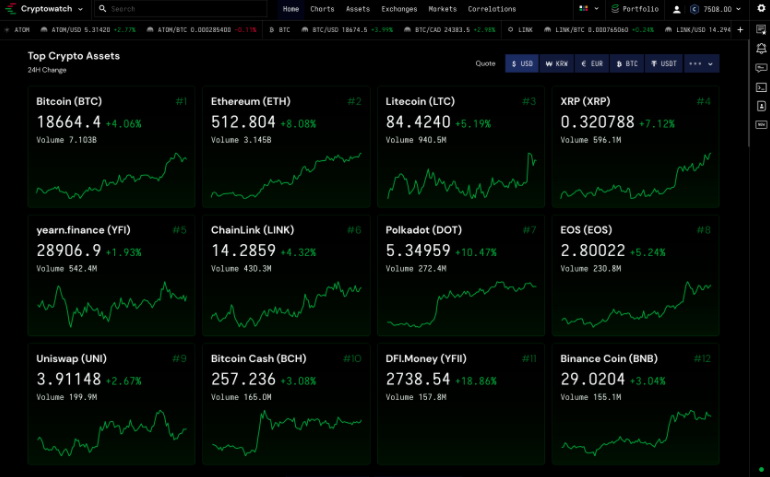770x477 pixels.
Task: Select the EUR quote currency
Action: (592, 63)
